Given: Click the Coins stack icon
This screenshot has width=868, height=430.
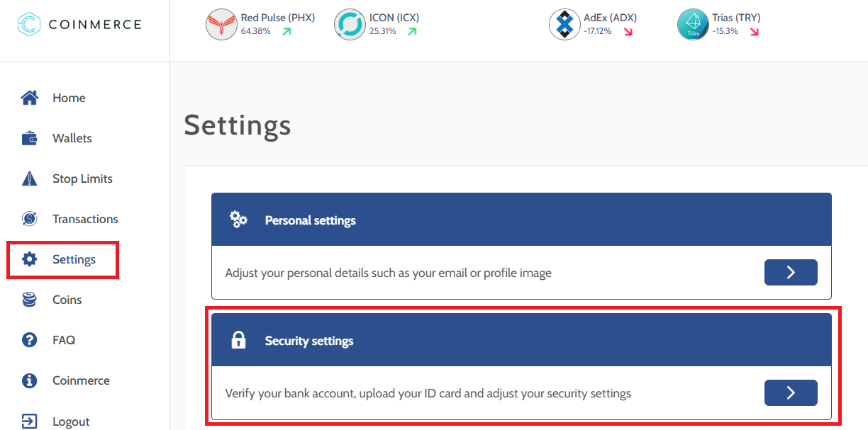Looking at the screenshot, I should click(29, 300).
